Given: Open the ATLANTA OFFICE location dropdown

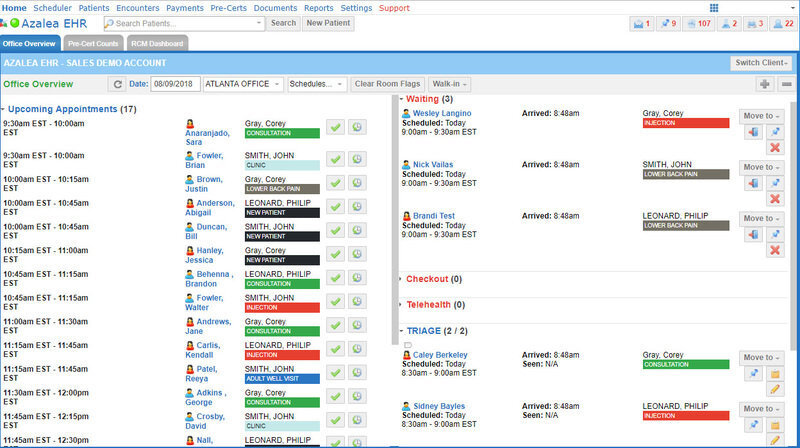Looking at the screenshot, I should 243,84.
